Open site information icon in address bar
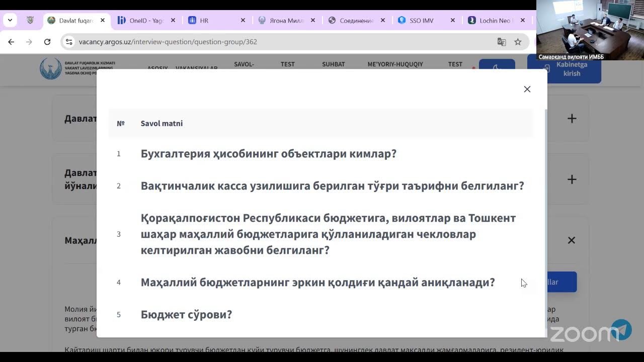 tap(69, 42)
